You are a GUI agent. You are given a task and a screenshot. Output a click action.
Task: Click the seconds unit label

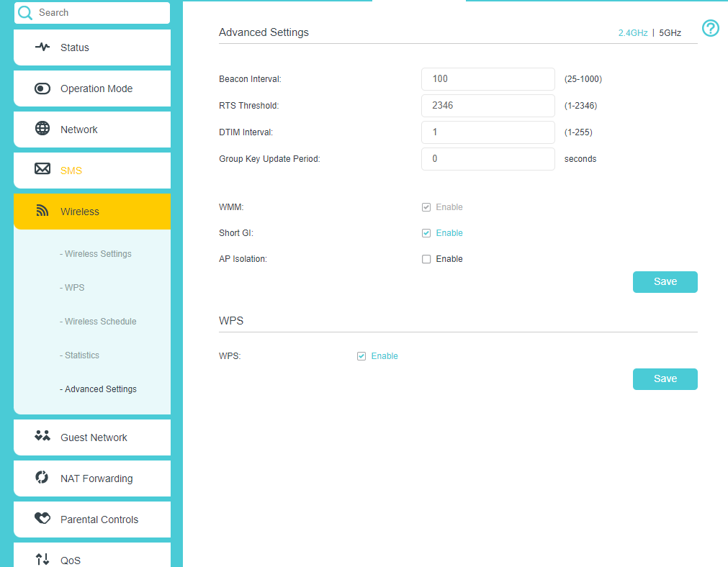pyautogui.click(x=580, y=159)
